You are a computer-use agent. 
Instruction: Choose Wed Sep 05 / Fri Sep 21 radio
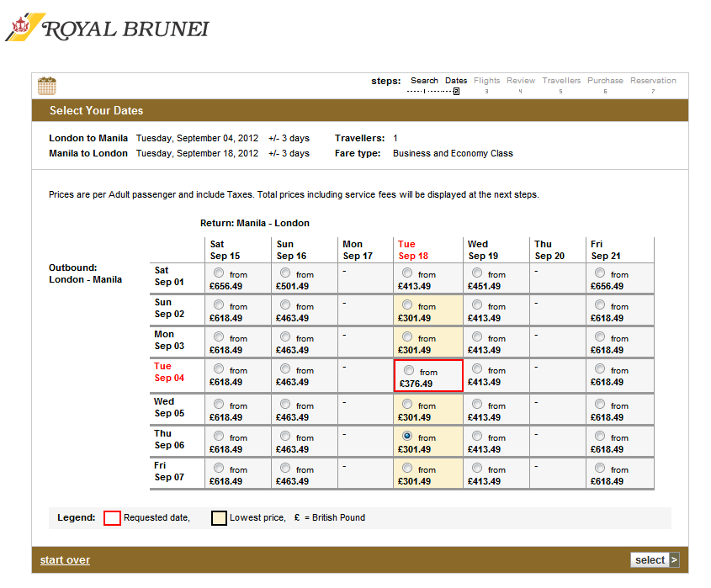click(x=600, y=404)
